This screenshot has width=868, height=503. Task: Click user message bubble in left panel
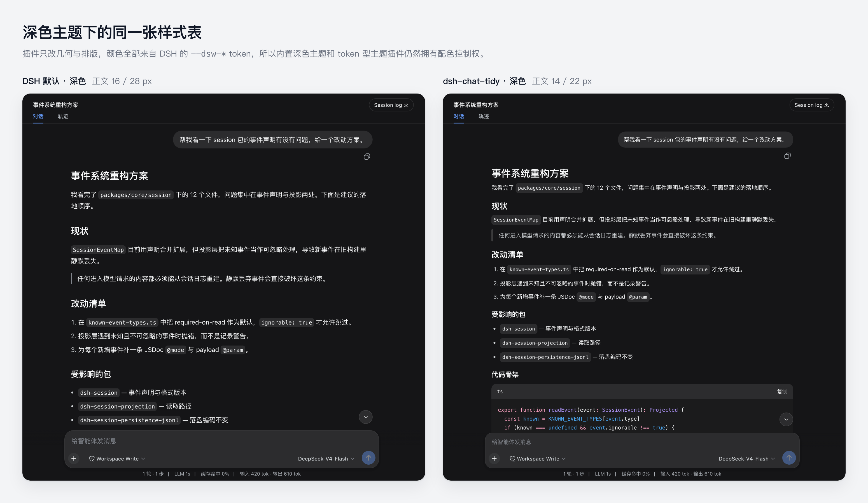click(272, 139)
